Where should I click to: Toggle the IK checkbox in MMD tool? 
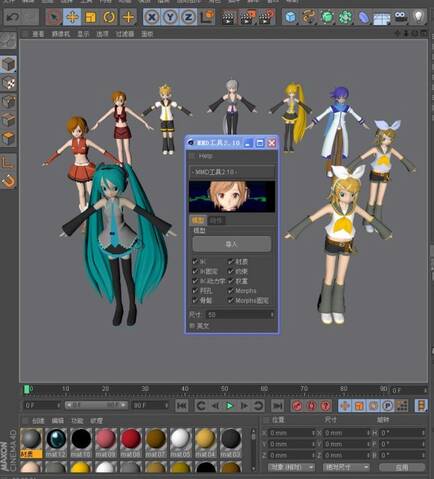point(195,262)
